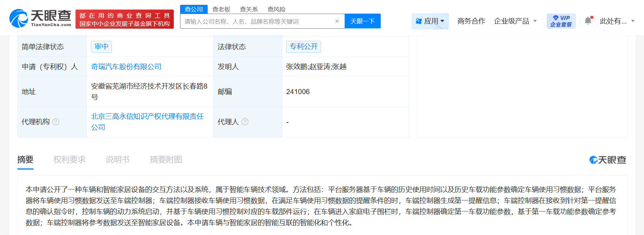The width and height of the screenshot is (644, 235).
Task: Switch to the 摘要附图 tab
Action: tap(166, 160)
